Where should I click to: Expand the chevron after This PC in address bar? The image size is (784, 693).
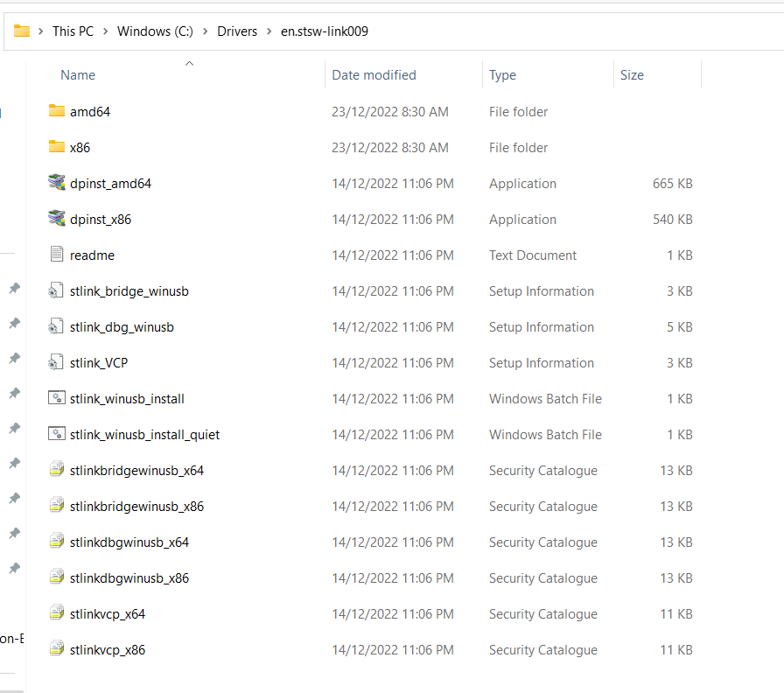pos(105,31)
